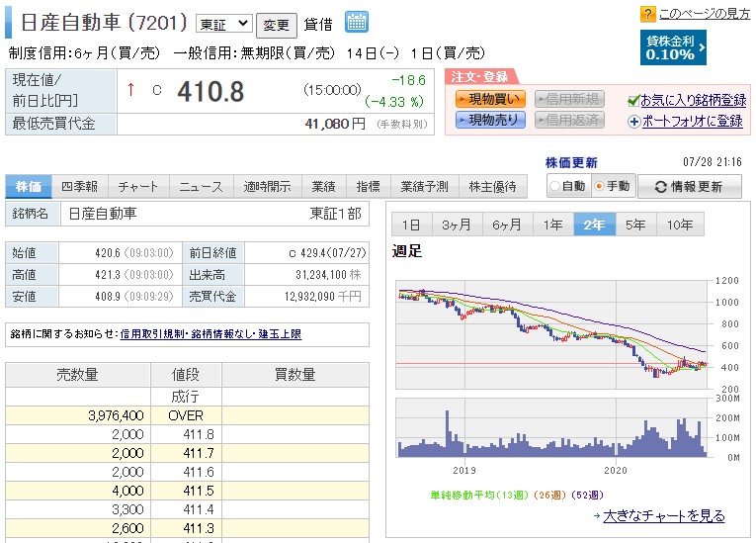756x543 pixels.
Task: Click the green checkmark favorite icon
Action: click(633, 101)
